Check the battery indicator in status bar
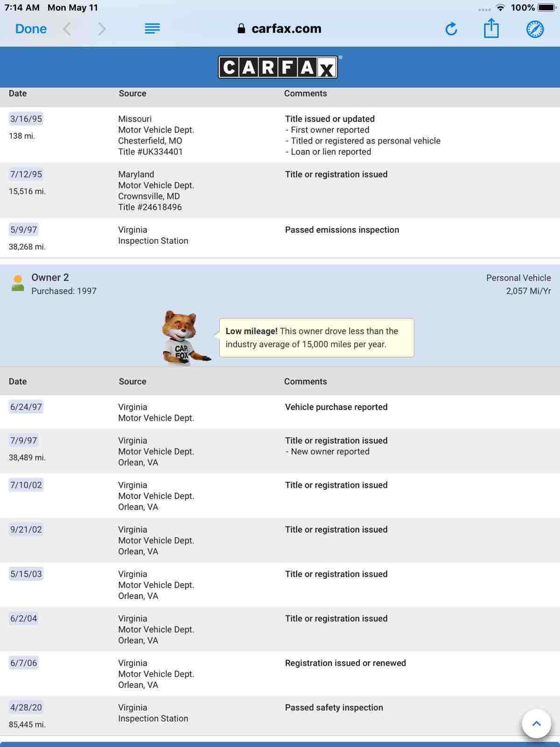Image resolution: width=560 pixels, height=747 pixels. pyautogui.click(x=546, y=7)
